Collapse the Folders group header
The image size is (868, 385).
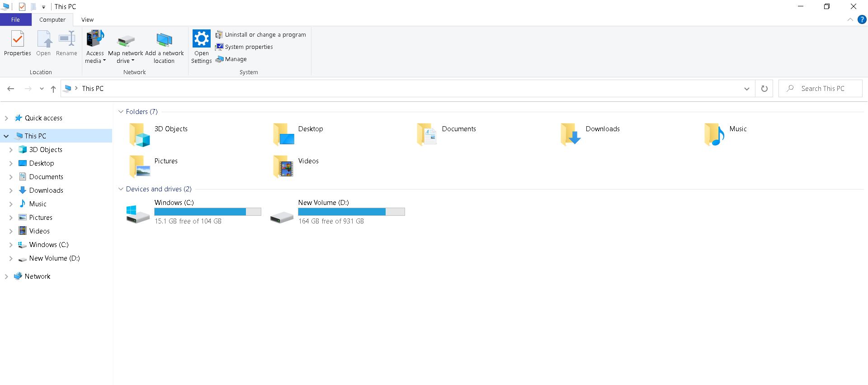[x=121, y=112]
